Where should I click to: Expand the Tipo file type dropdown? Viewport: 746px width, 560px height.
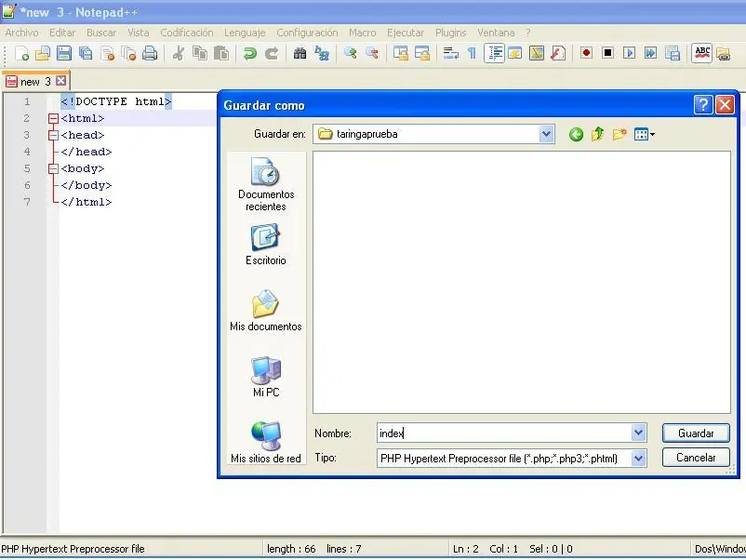click(x=638, y=459)
